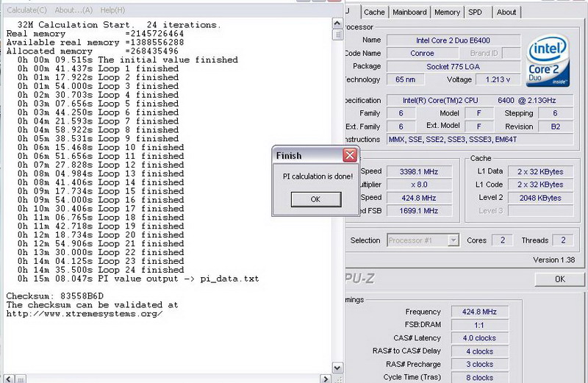Click the Intel Core 2 Duo logo
This screenshot has height=383, width=588.
548,61
